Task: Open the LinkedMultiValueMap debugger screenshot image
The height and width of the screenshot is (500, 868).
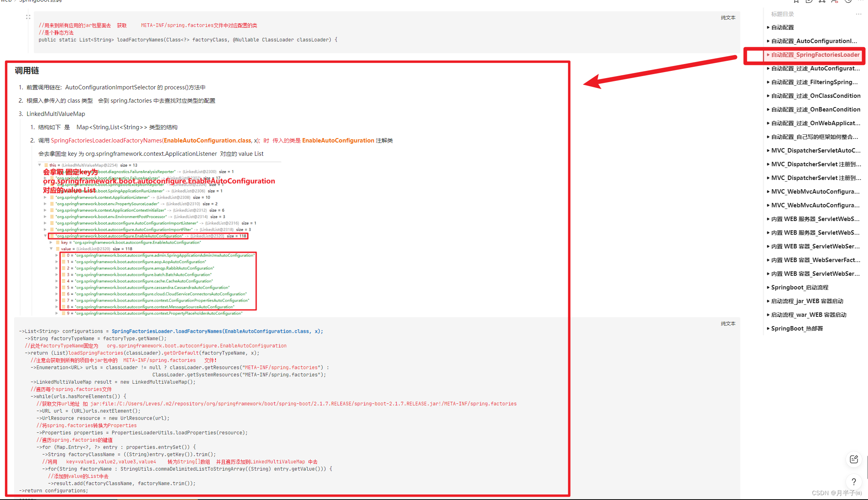Action: (160, 238)
